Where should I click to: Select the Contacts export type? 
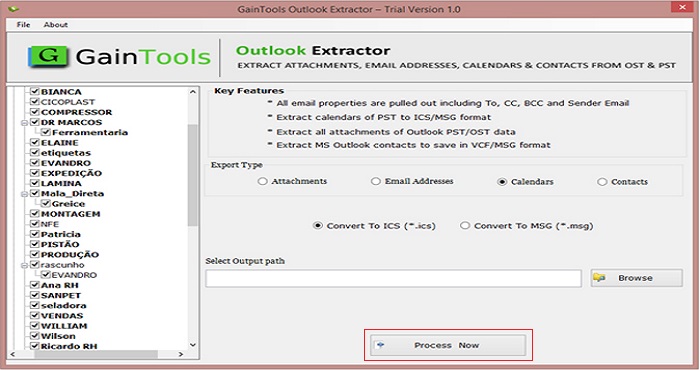click(602, 182)
